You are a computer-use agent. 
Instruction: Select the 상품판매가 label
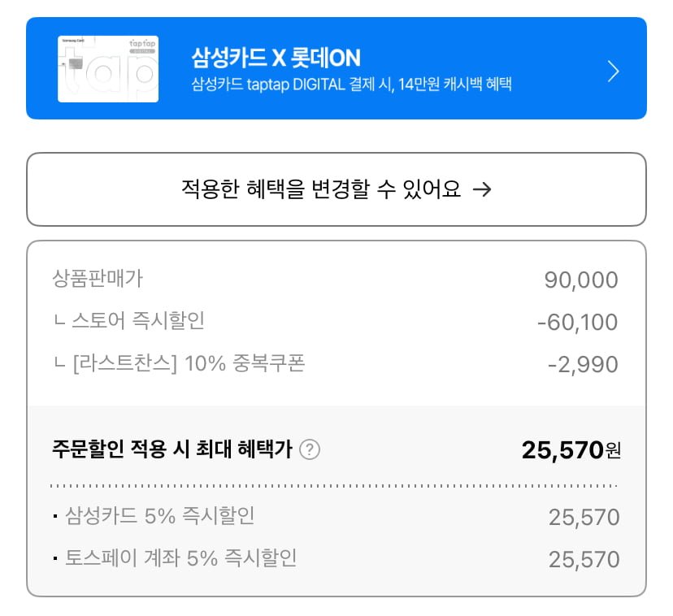click(x=97, y=279)
